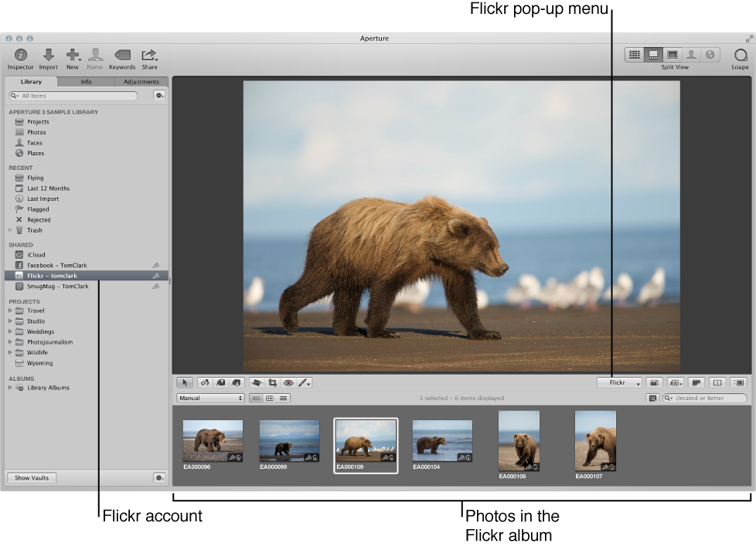This screenshot has height=550, width=756.
Task: Select thumbnail EA000106
Action: [x=519, y=440]
